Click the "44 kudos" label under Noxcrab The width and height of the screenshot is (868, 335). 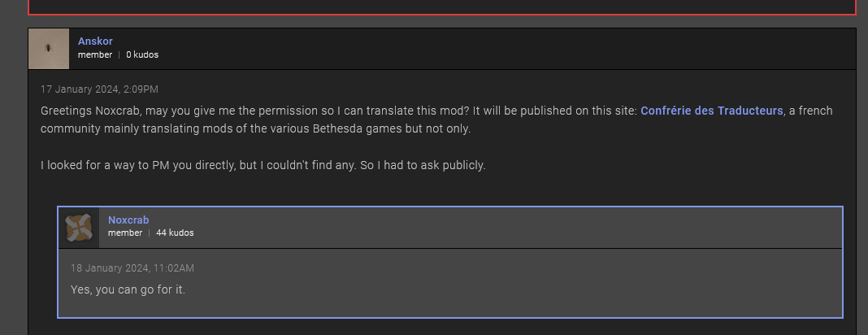(175, 233)
